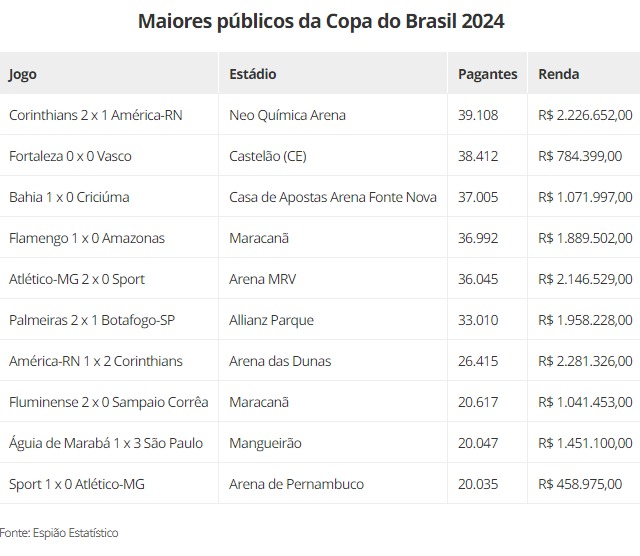Click the Neo Química Arena stadium cell

(287, 115)
